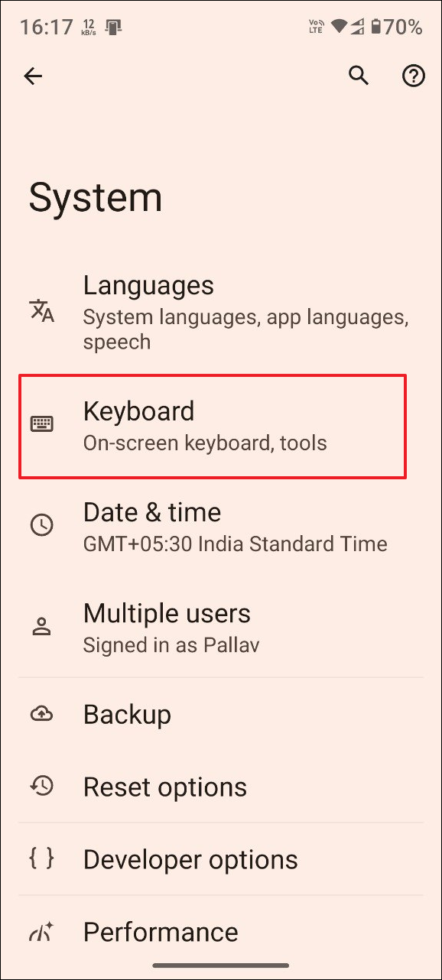Tap the Date & time clock icon

pyautogui.click(x=42, y=524)
